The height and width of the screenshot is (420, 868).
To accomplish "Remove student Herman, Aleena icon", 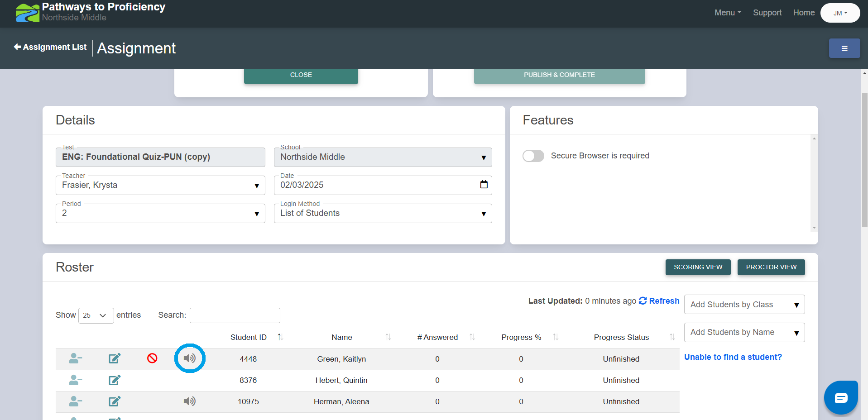I will click(75, 401).
